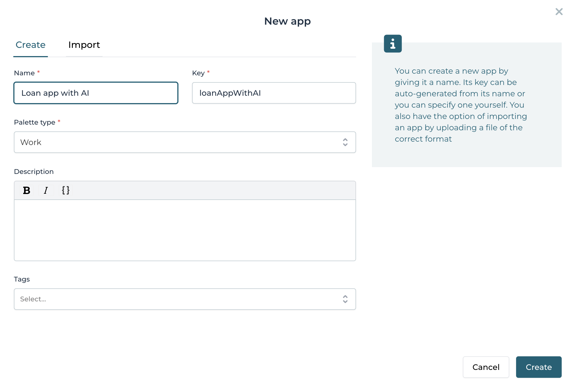Screen dimensions: 575x392
Task: Apply bold formatting in the Description editor
Action: coord(26,190)
